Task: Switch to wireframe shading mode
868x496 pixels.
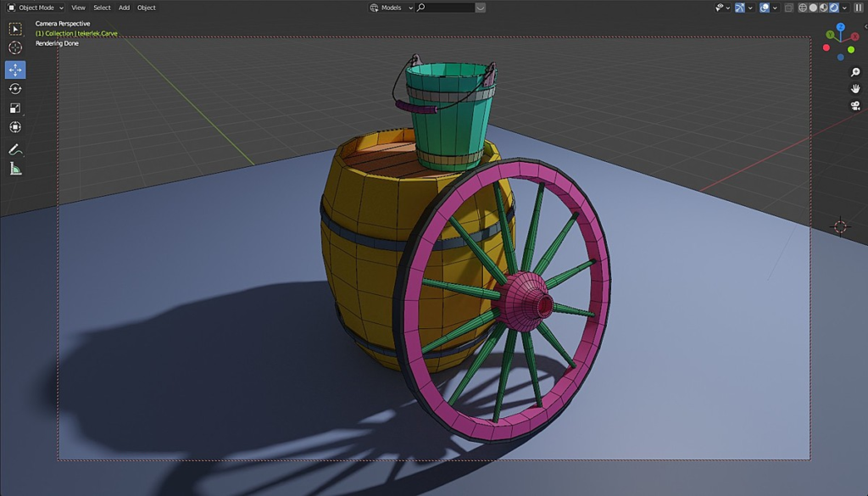Action: pos(803,8)
